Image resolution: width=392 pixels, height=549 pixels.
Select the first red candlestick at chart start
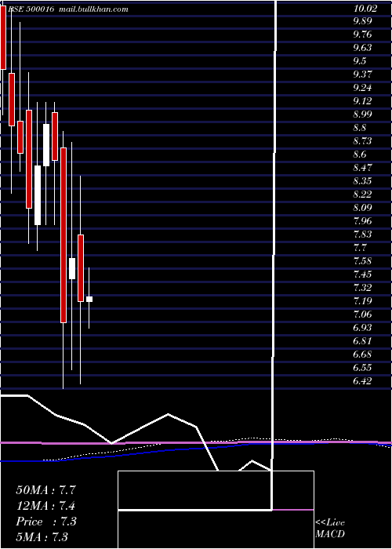point(3,38)
